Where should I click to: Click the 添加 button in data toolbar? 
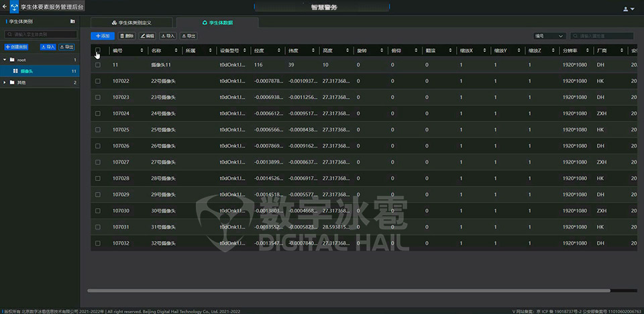(x=103, y=36)
